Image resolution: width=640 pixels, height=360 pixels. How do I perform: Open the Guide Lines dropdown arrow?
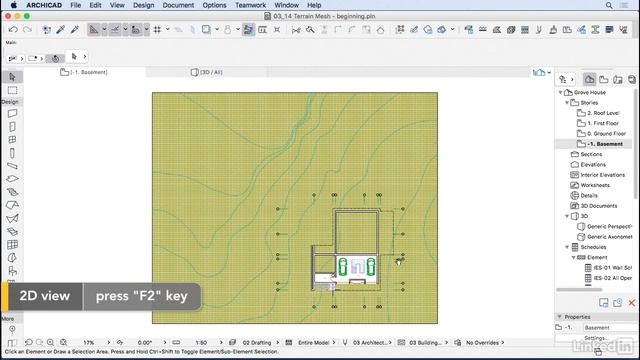point(104,29)
